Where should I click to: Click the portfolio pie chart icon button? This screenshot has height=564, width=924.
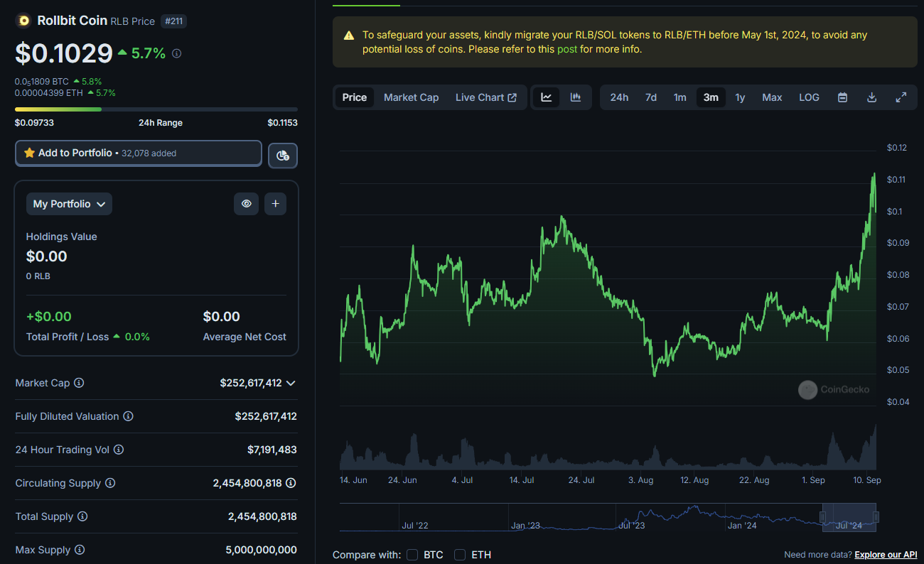point(283,155)
